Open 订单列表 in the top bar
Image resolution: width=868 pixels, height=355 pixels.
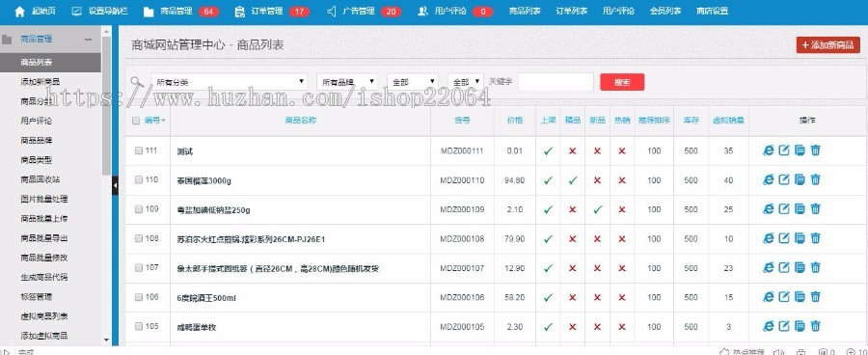point(572,11)
